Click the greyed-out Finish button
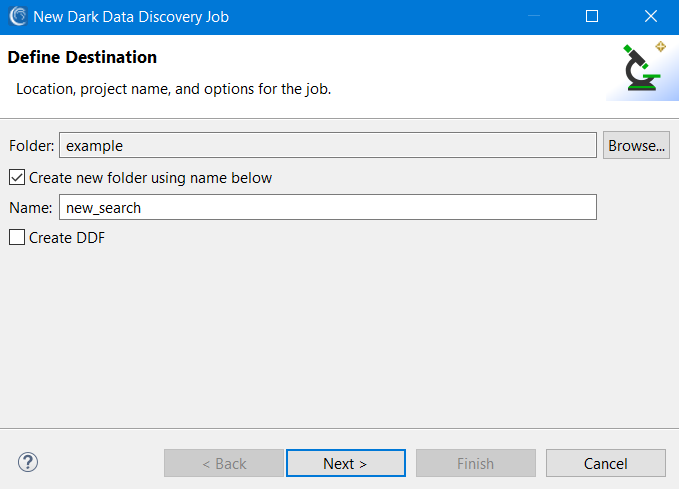 pos(475,463)
